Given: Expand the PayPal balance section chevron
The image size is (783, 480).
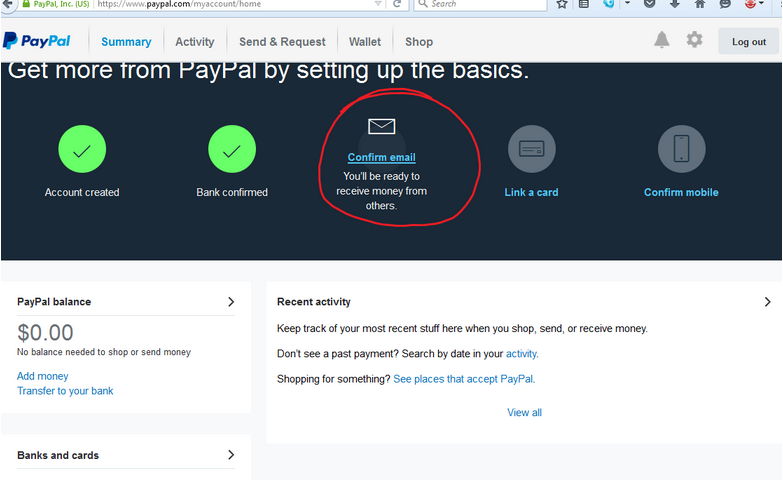Looking at the screenshot, I should (x=231, y=302).
